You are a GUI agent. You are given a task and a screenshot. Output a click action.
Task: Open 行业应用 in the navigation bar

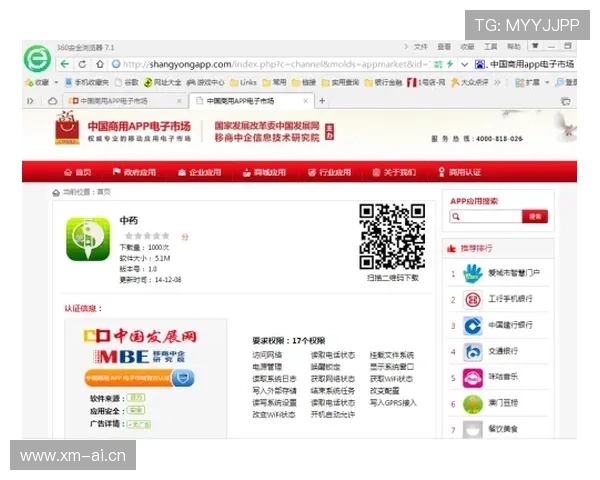[329, 172]
